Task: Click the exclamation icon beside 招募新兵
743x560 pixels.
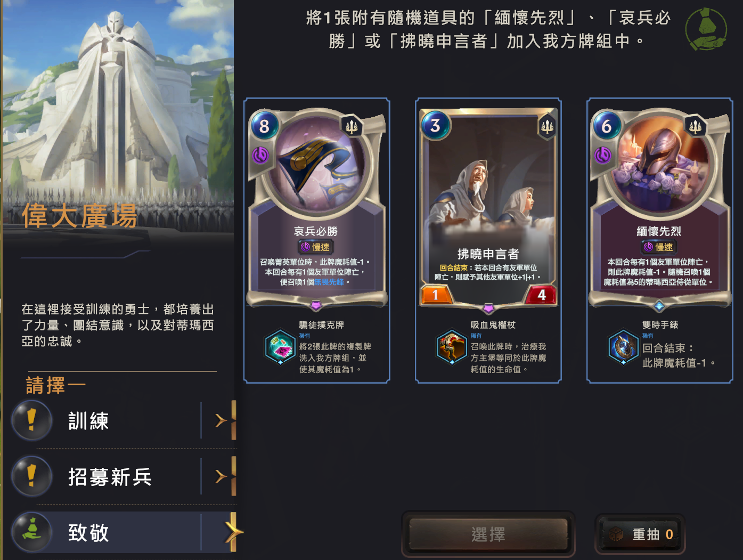Action: [31, 476]
